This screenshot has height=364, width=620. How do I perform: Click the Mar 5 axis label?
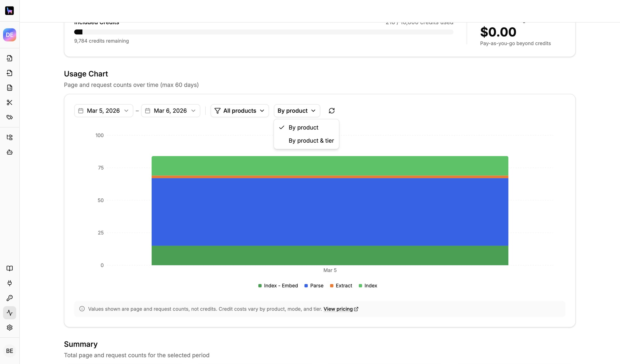pos(330,270)
